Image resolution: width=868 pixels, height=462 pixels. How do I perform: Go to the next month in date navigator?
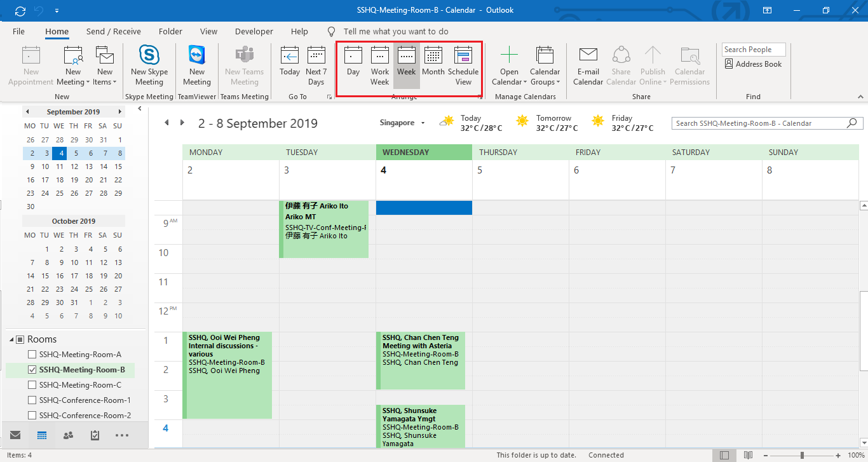click(121, 112)
